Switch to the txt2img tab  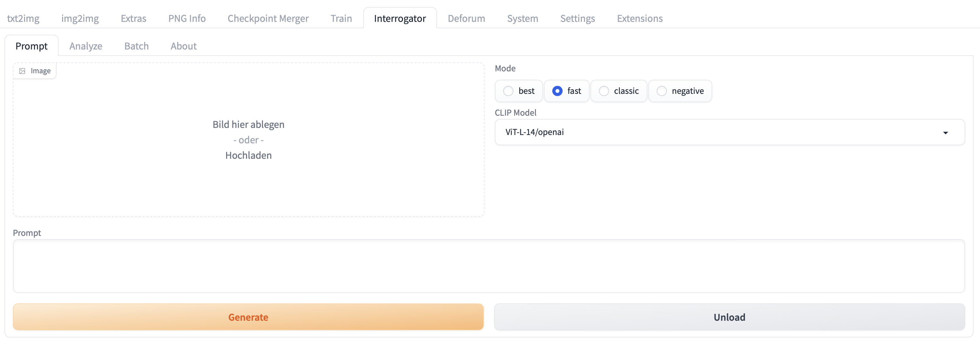(x=23, y=18)
